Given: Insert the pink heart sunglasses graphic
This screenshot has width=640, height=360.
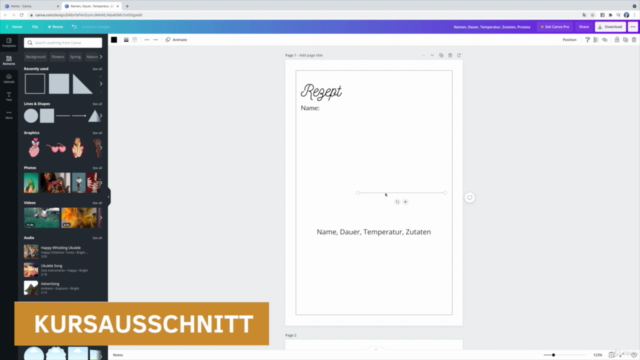Looking at the screenshot, I should pyautogui.click(x=56, y=148).
